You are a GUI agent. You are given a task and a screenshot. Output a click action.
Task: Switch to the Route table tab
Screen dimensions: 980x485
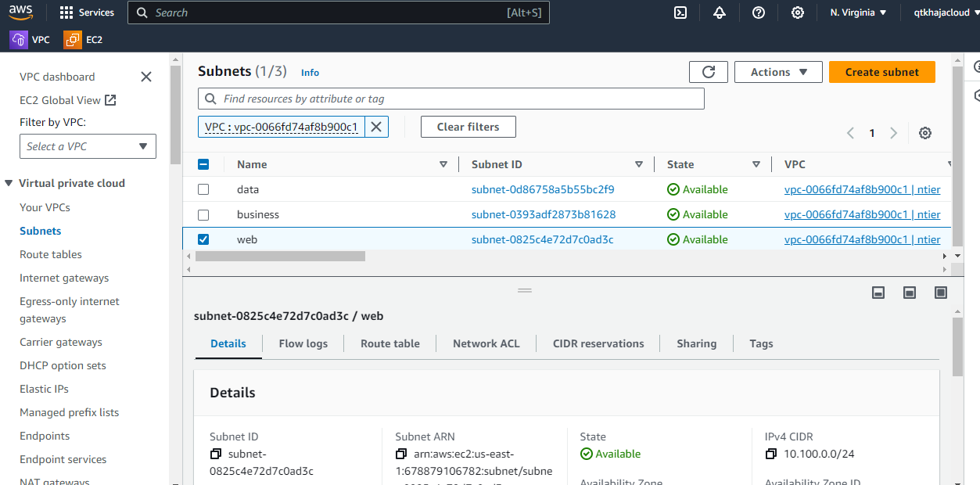coord(389,343)
